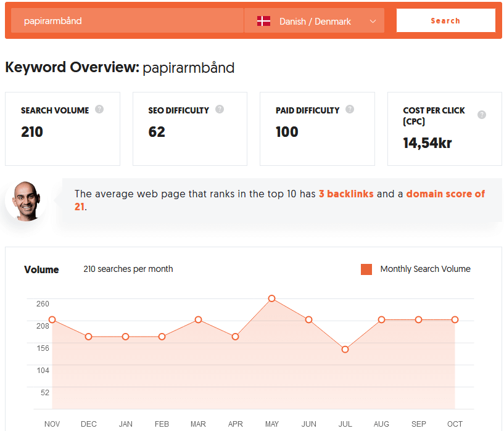Click the Danish flag icon

264,20
